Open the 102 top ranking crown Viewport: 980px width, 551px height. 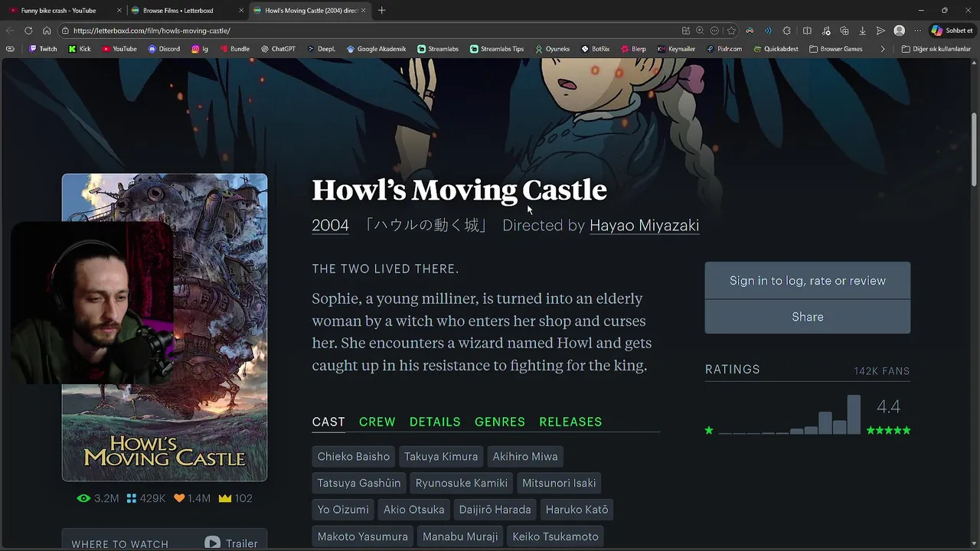(x=235, y=498)
